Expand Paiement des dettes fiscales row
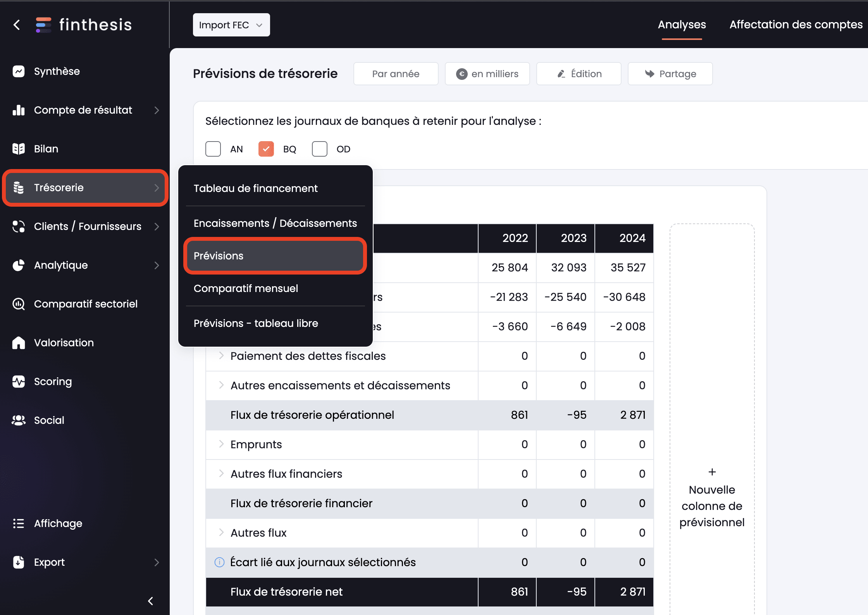 coord(221,356)
